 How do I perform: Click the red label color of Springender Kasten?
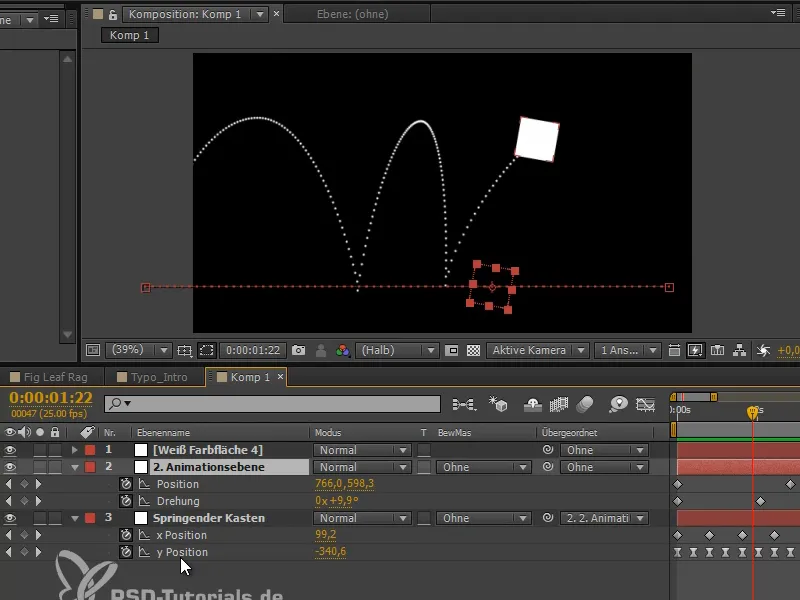click(90, 518)
